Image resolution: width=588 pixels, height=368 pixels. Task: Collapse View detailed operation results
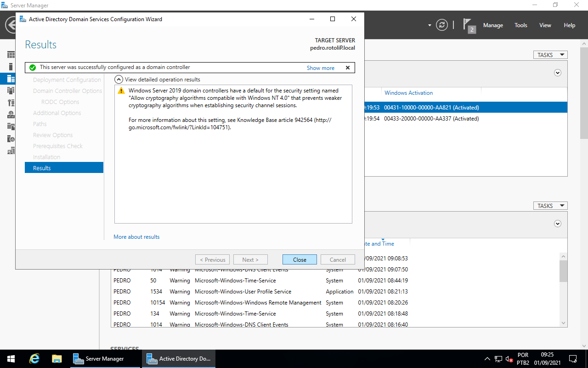point(119,79)
